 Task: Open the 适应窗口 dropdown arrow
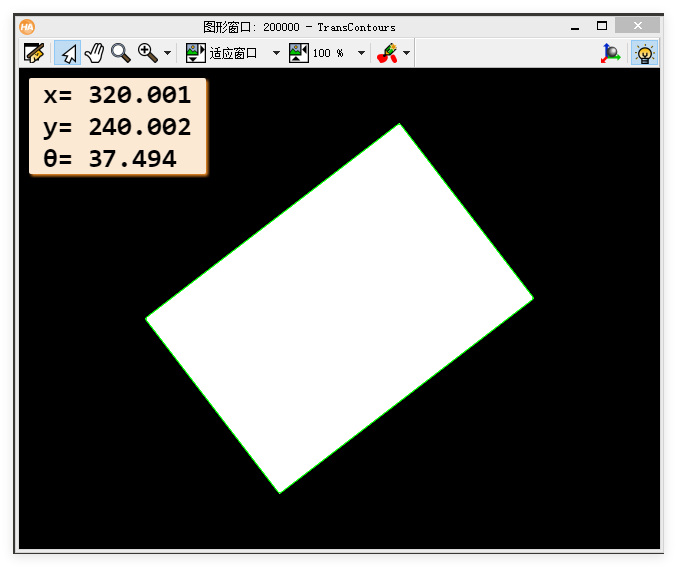[276, 53]
